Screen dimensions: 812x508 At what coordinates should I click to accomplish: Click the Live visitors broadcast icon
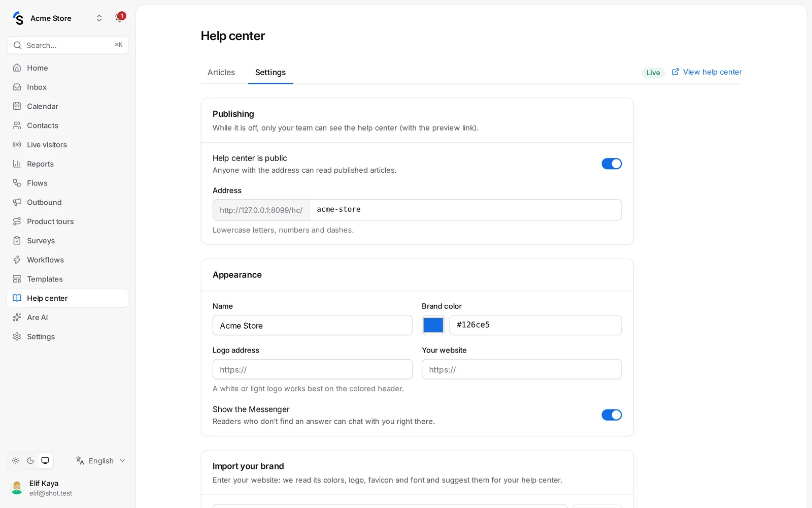17,145
